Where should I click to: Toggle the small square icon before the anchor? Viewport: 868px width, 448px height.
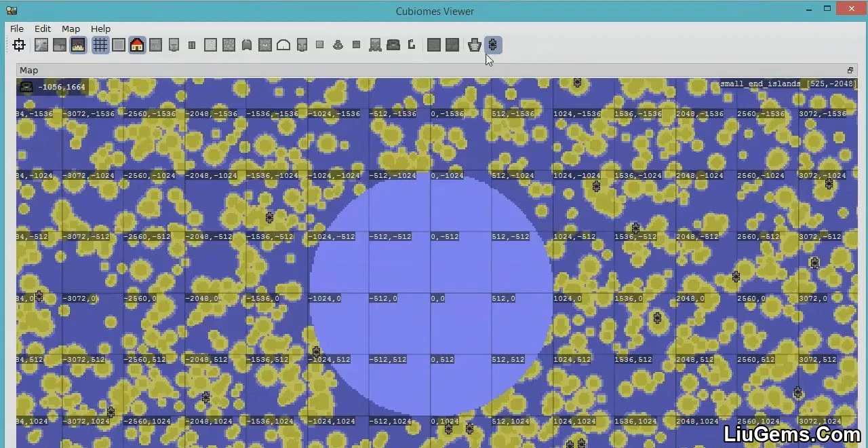[x=320, y=45]
